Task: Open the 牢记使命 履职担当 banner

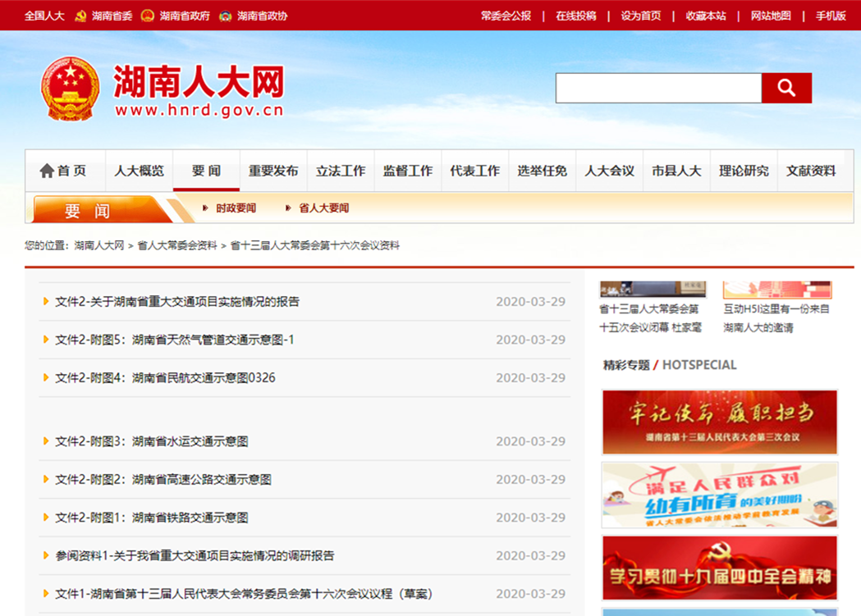Action: tap(719, 422)
